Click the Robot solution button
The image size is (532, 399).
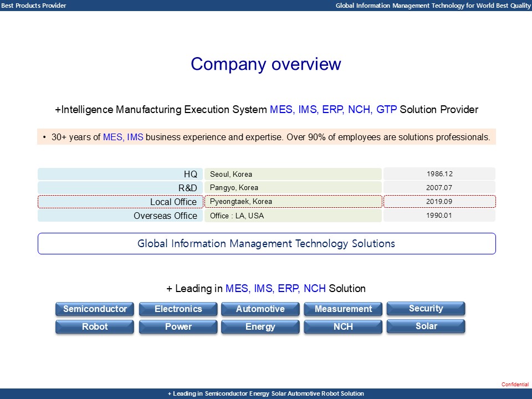[x=94, y=326]
